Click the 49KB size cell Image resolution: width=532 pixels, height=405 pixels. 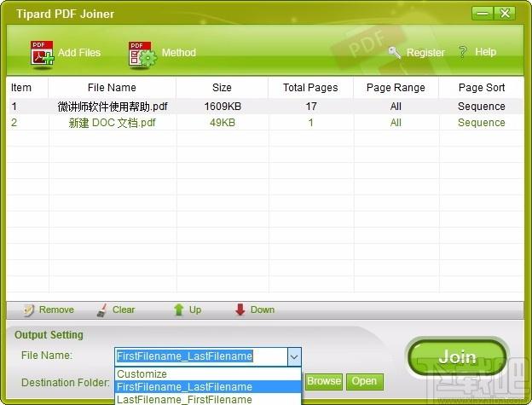pyautogui.click(x=223, y=123)
